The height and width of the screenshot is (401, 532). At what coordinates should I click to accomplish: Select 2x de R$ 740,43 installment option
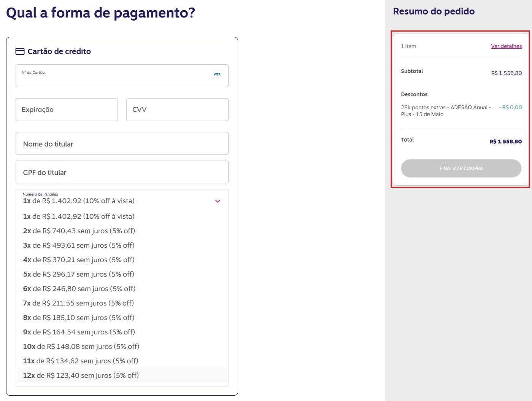pos(79,231)
